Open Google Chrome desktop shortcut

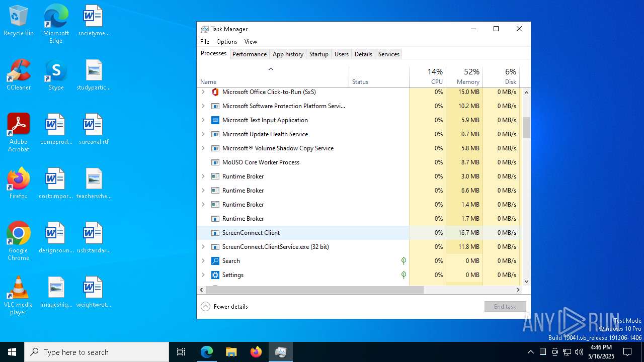point(19,241)
